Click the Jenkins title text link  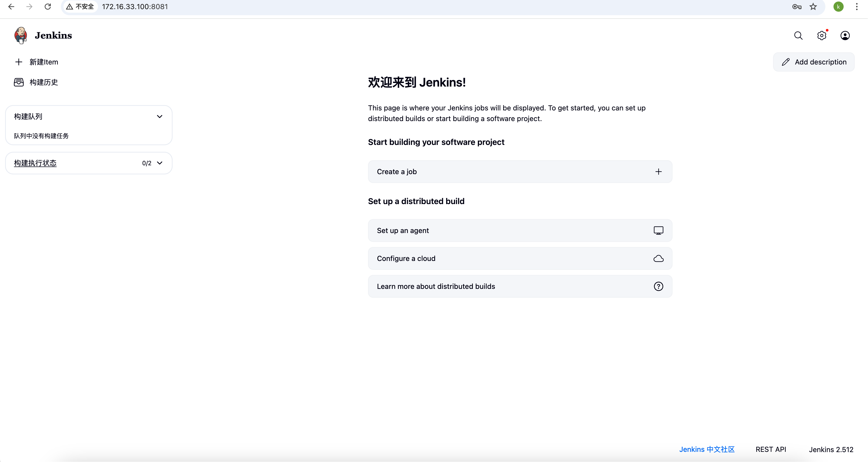[53, 35]
